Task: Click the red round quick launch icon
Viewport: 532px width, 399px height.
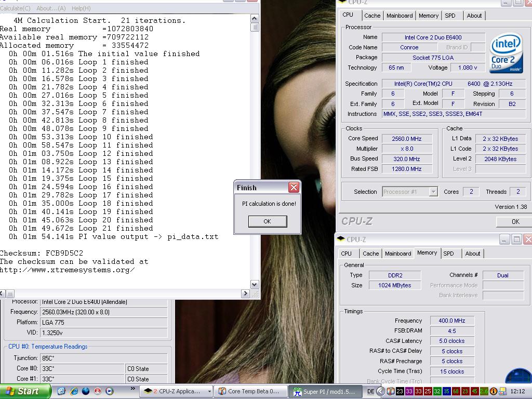Action: [98, 391]
